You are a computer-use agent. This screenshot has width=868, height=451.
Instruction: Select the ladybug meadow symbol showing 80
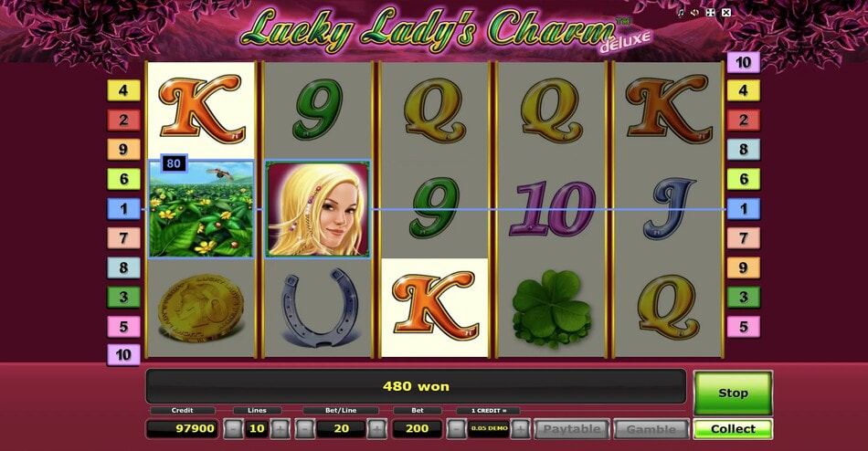202,209
